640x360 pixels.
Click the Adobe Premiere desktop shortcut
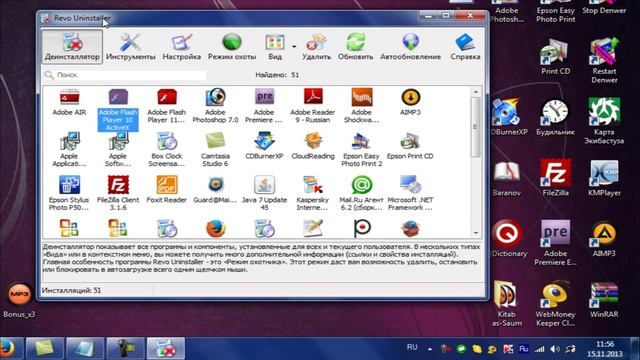coord(555,243)
